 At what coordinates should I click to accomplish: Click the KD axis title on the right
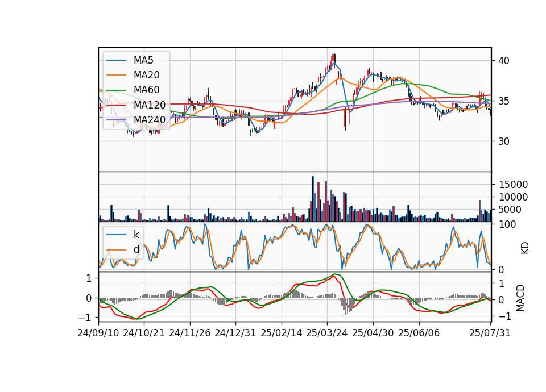click(525, 248)
